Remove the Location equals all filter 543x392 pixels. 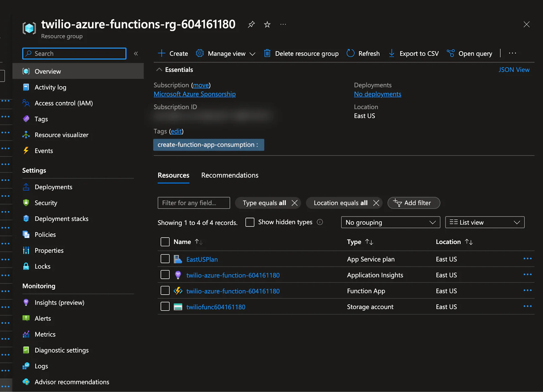coord(376,203)
